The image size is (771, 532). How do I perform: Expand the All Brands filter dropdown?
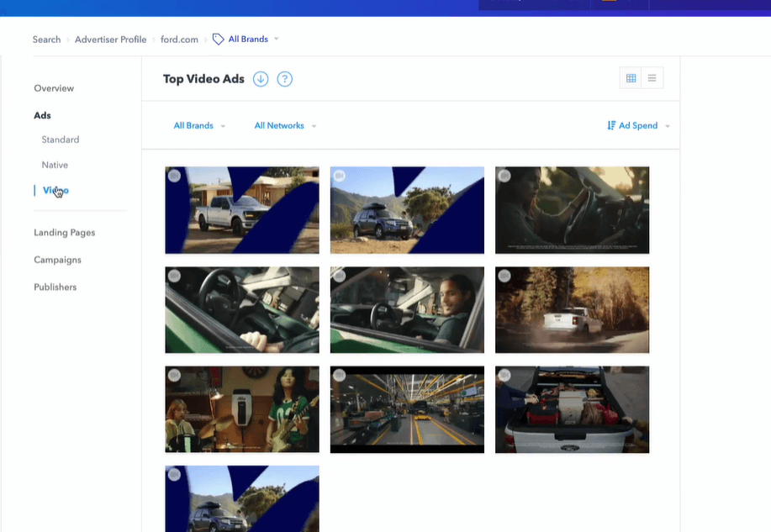tap(199, 126)
